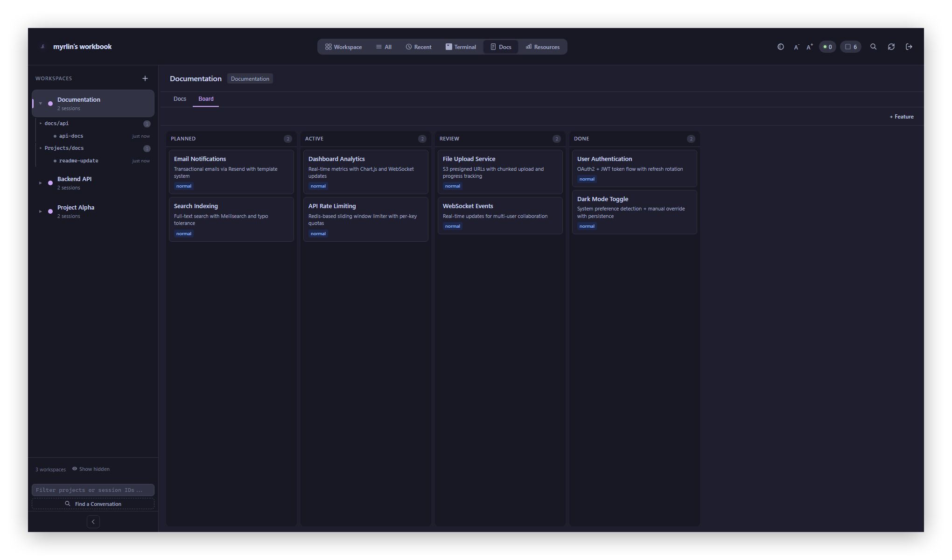Click the Project Alpha workspace purple dot
Image resolution: width=952 pixels, height=560 pixels.
coord(50,211)
